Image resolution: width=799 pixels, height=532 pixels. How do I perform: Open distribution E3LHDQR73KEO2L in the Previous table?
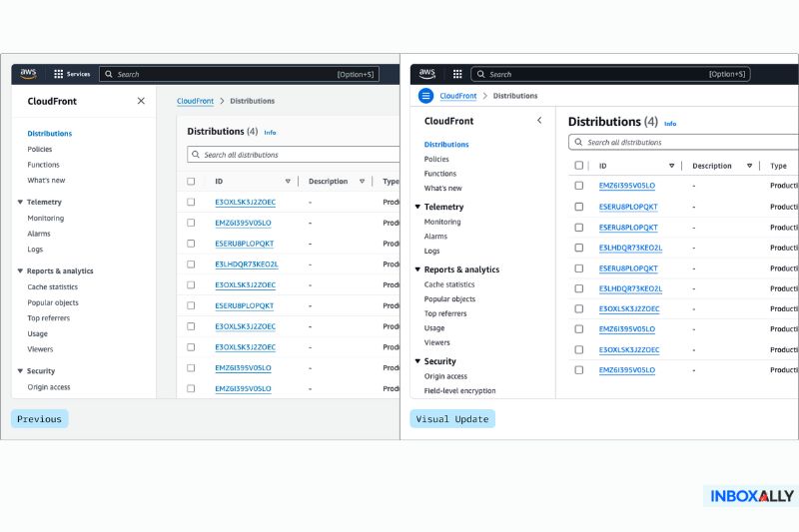pyautogui.click(x=247, y=265)
